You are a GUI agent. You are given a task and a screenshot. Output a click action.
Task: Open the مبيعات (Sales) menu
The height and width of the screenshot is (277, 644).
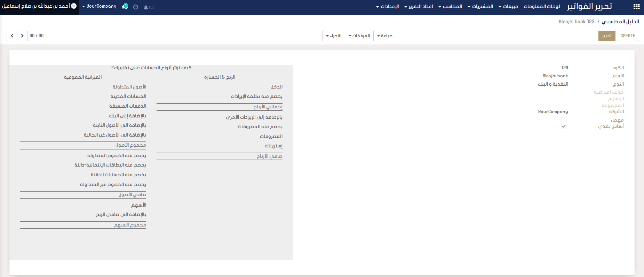508,7
